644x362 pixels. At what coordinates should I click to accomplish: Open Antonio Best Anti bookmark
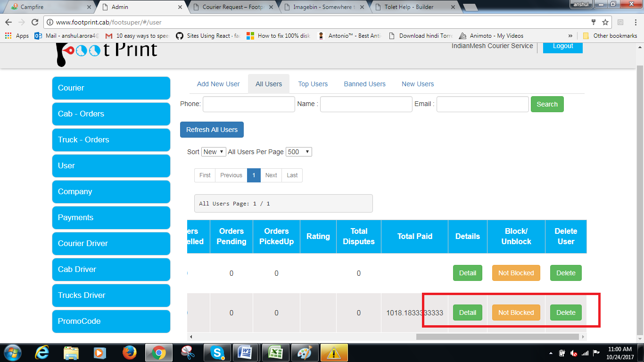tap(349, 36)
